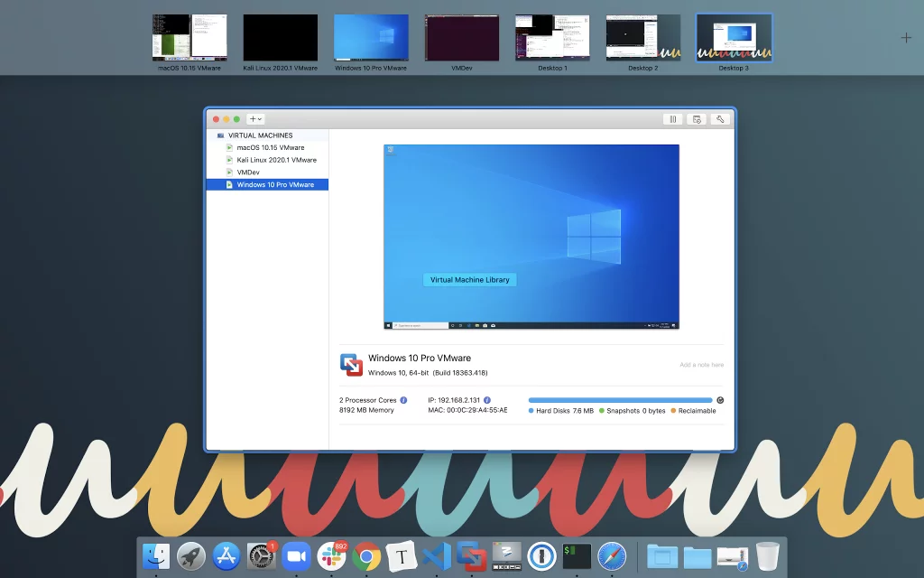Open the Dock app left of 1Password
The height and width of the screenshot is (578, 924).
pyautogui.click(x=507, y=556)
